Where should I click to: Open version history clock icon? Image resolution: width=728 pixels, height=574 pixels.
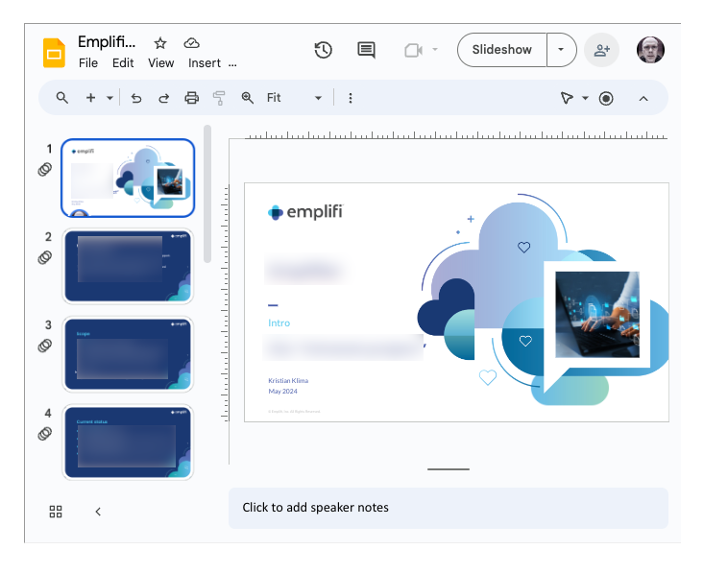(323, 50)
